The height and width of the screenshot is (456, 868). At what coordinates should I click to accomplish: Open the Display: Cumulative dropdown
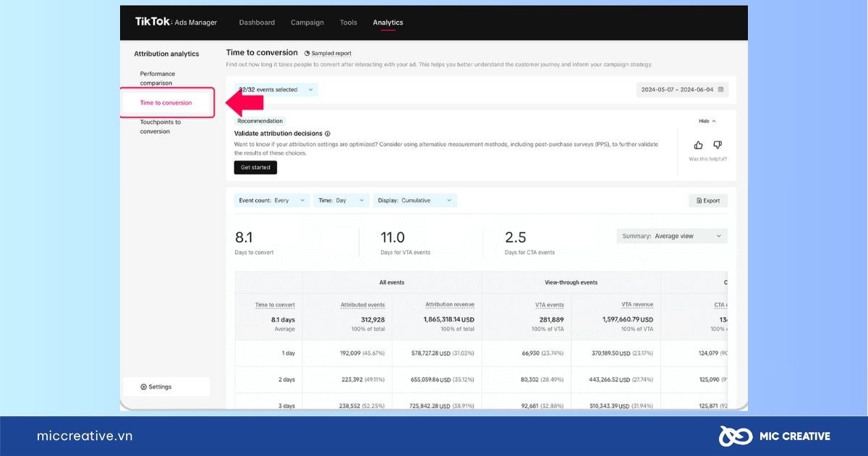tap(415, 200)
